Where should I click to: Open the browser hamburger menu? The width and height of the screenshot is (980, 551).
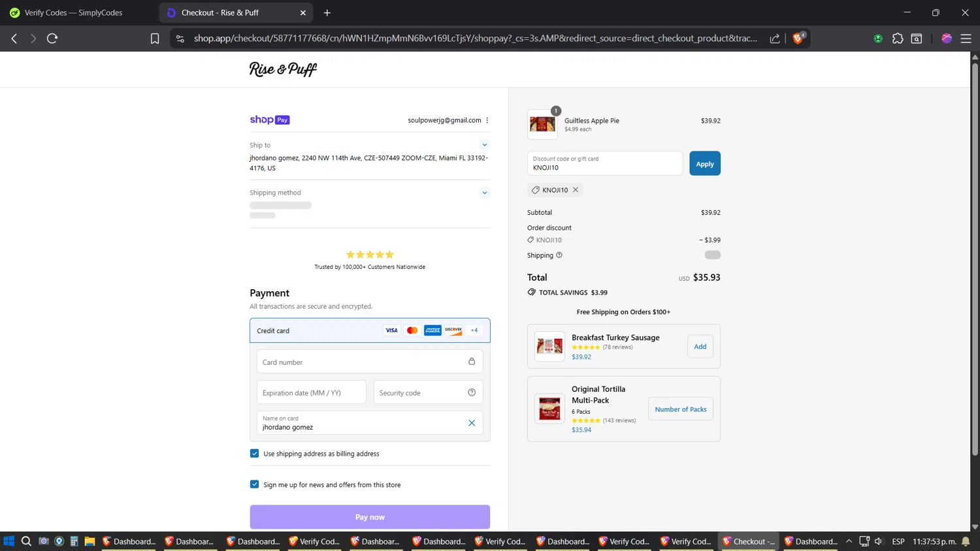(x=966, y=39)
